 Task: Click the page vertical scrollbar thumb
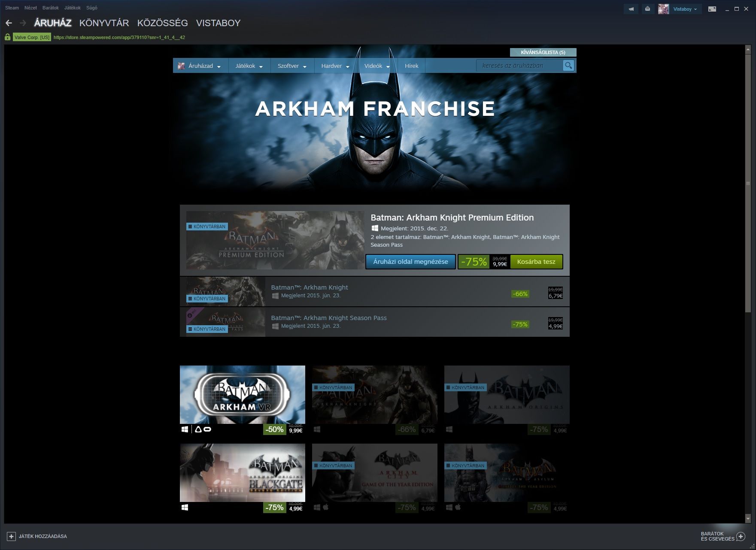pos(748,182)
